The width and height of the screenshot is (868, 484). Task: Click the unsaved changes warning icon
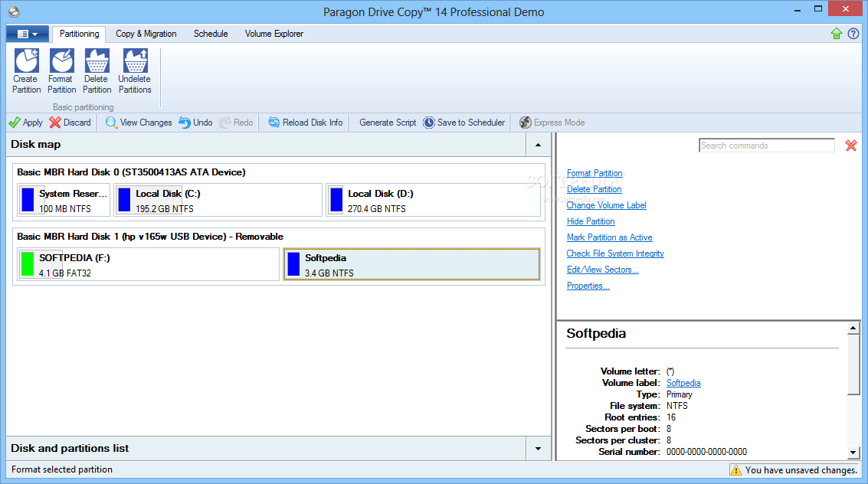[735, 470]
